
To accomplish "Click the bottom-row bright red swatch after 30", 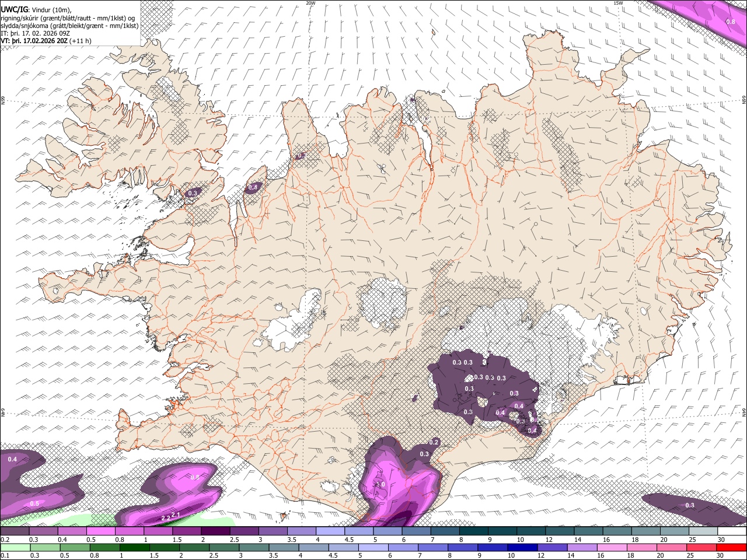I will 732,548.
